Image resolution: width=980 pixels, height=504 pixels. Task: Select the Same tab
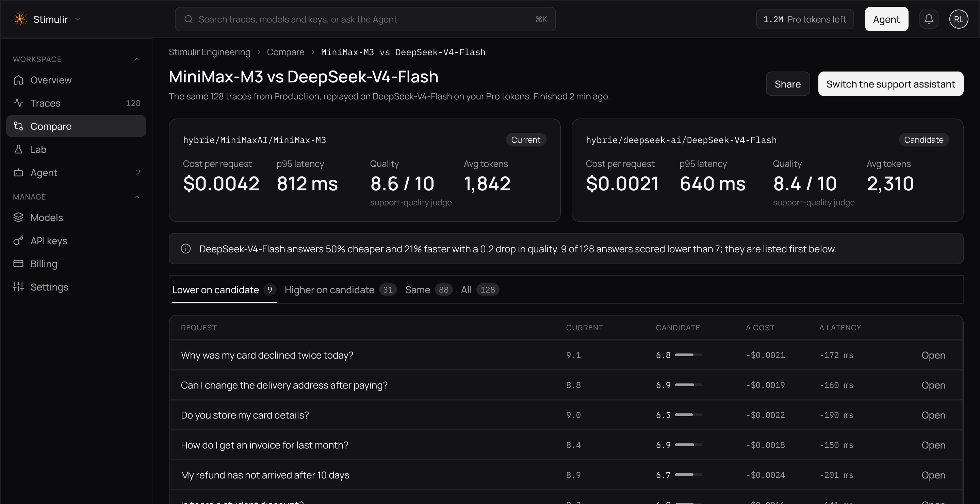pyautogui.click(x=429, y=290)
